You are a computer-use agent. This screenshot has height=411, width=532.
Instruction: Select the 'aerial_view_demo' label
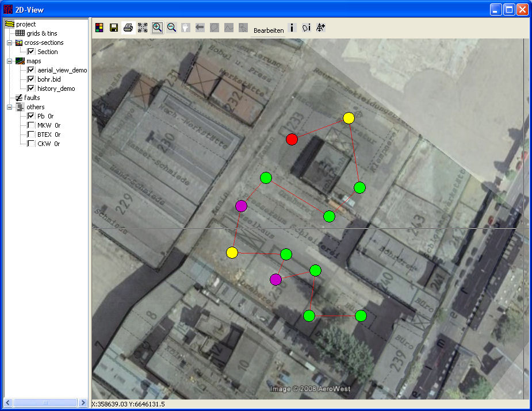(62, 70)
